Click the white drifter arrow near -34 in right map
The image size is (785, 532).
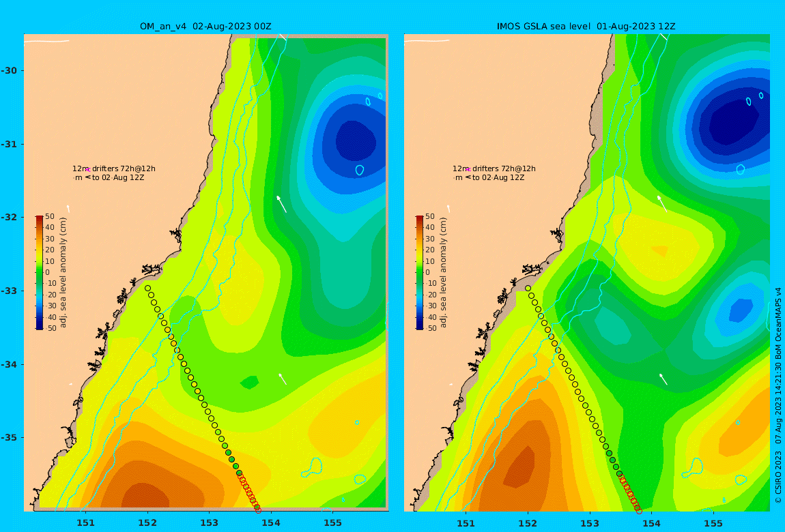663,379
